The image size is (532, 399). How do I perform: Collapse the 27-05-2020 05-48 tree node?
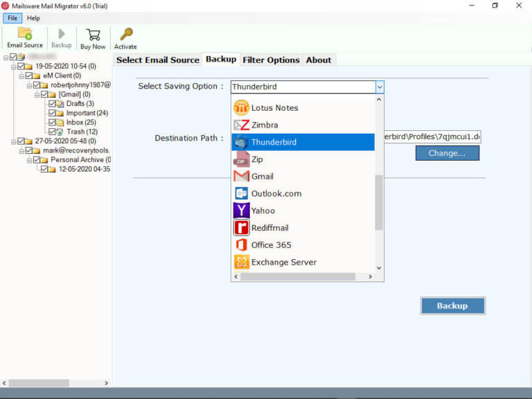pos(14,142)
